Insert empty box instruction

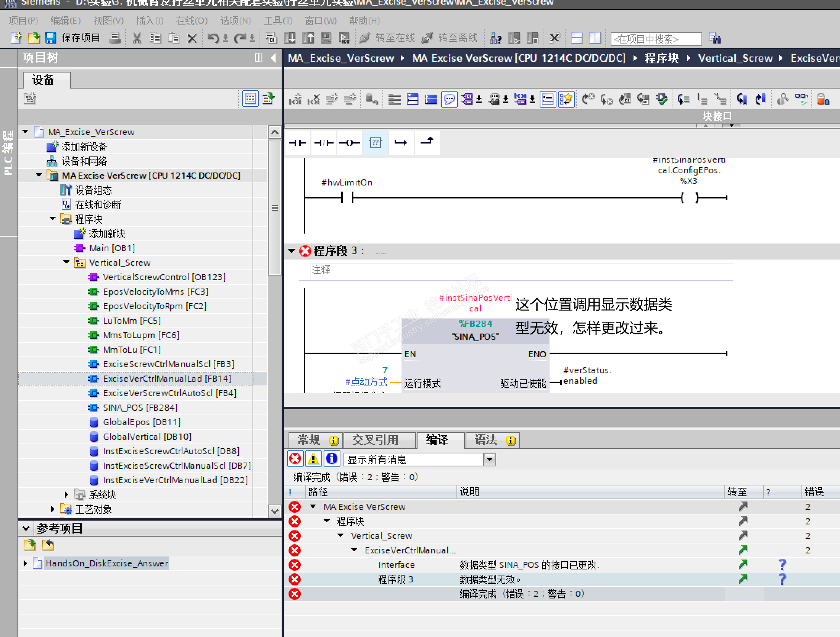click(x=376, y=143)
